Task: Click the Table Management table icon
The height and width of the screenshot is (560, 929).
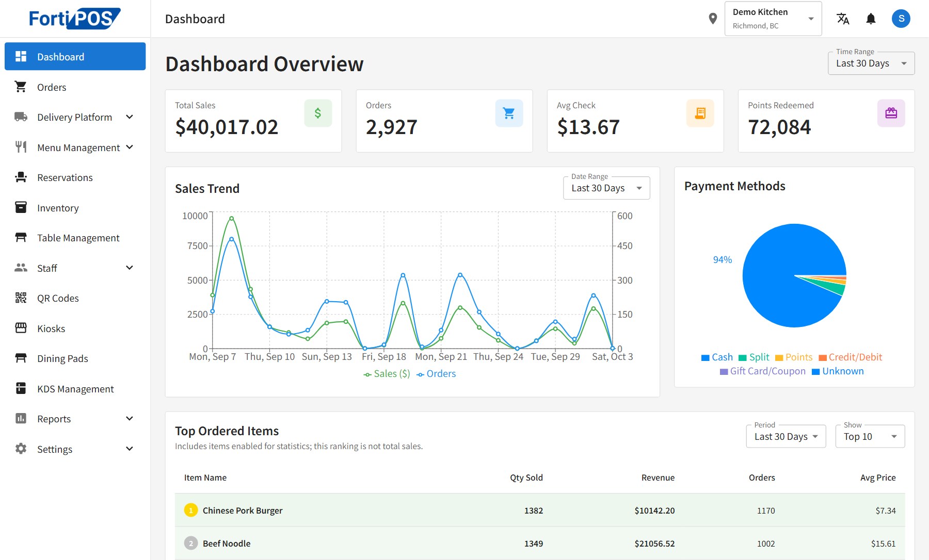Action: pos(21,237)
